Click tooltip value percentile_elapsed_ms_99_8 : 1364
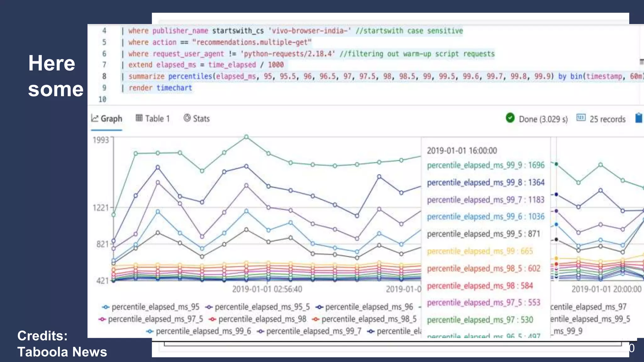 point(486,183)
